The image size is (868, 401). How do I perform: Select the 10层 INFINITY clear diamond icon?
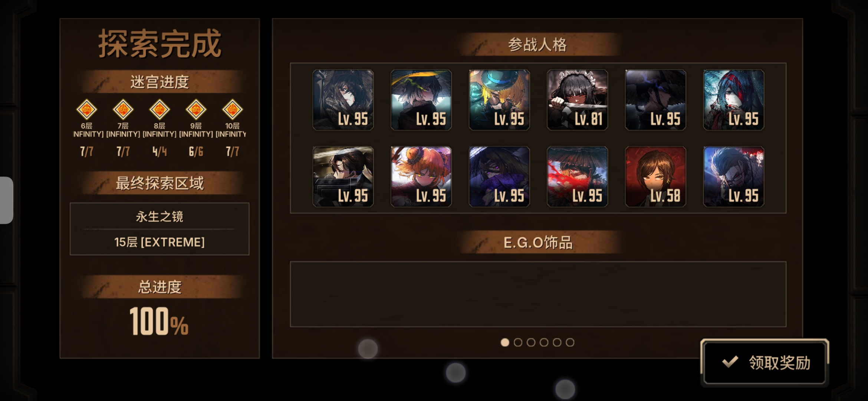pyautogui.click(x=232, y=110)
